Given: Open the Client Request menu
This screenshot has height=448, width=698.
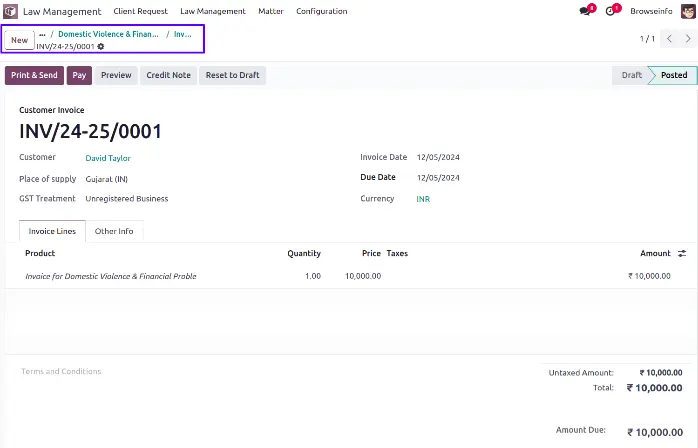Looking at the screenshot, I should tap(140, 11).
